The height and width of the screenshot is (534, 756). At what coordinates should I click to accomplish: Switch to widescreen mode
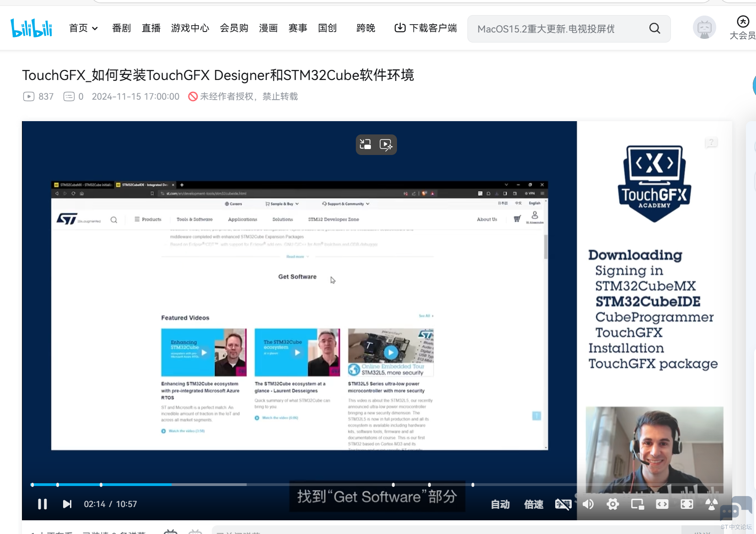click(x=662, y=504)
